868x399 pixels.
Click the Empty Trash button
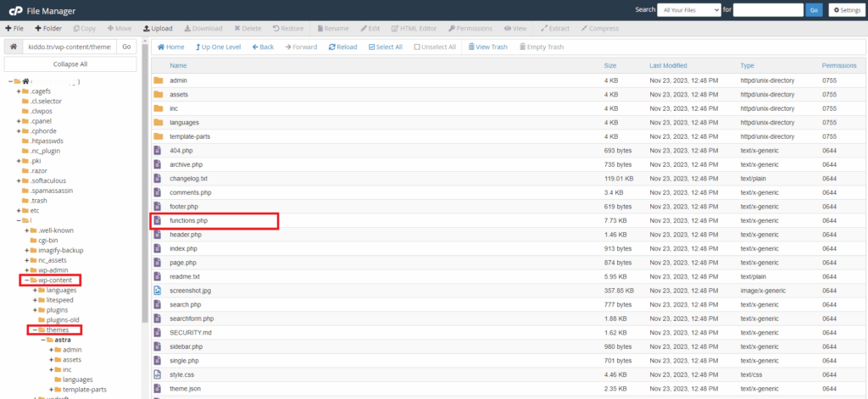point(542,47)
